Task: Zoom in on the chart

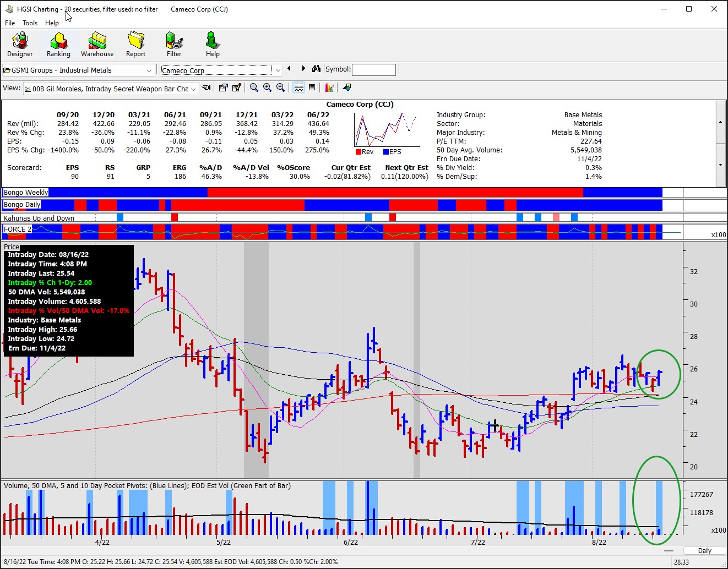Action: pos(267,87)
